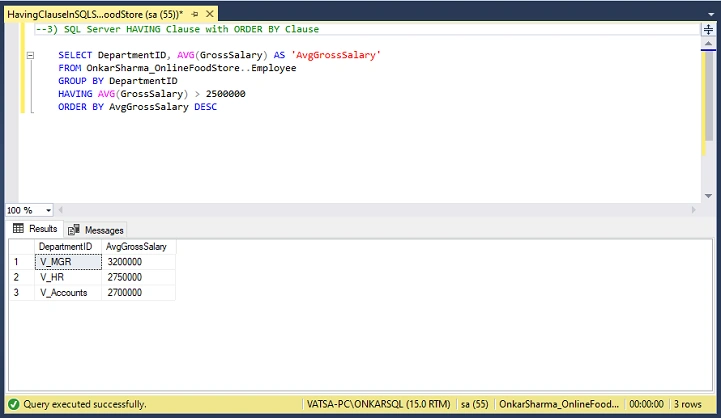721x418 pixels.
Task: Click the OnkarSharma_OnlineFoodStore..Employee table name
Action: (x=191, y=68)
